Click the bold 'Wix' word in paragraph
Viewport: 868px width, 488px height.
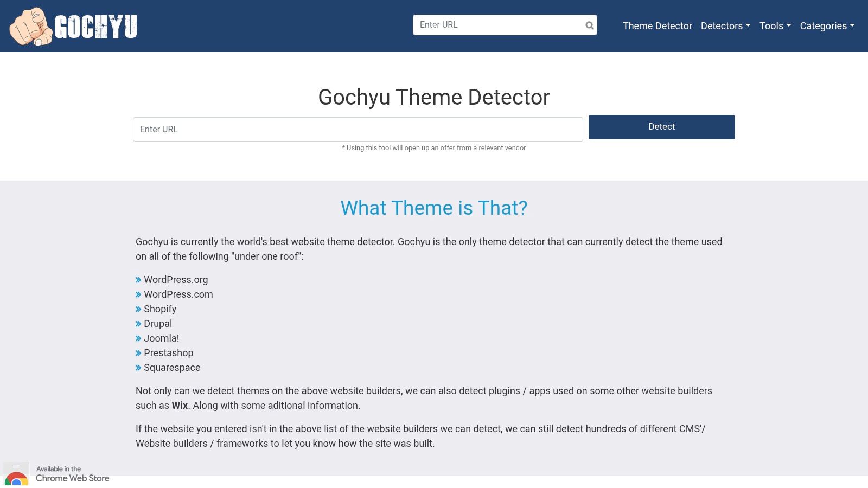coord(180,406)
